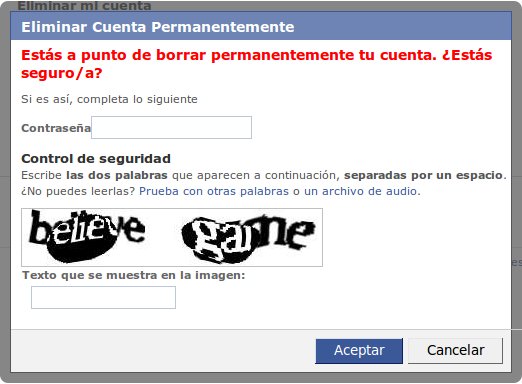Click the 'Contraseña' field label

[x=56, y=128]
